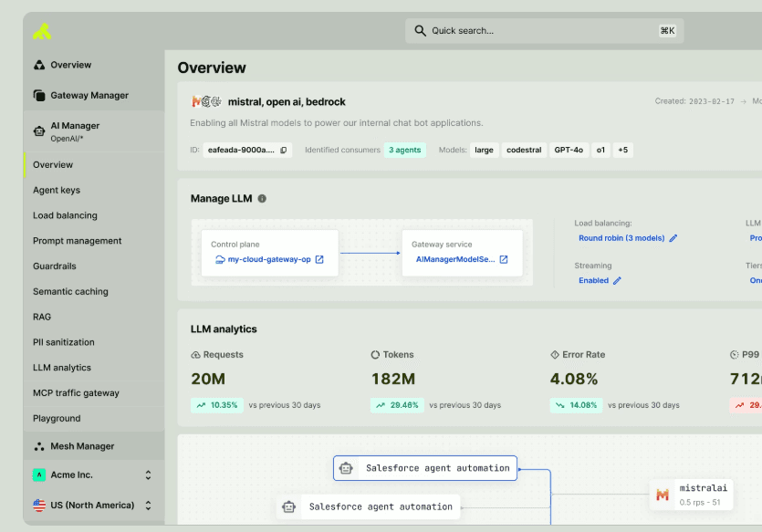Click Round robin (3 models) link

621,238
